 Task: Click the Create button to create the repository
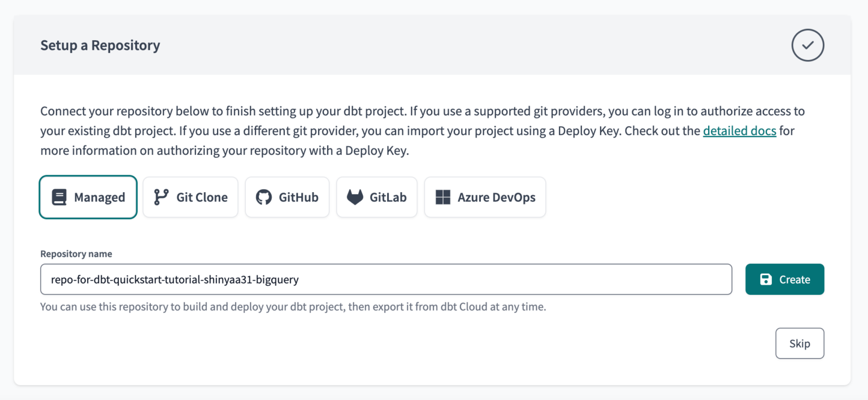click(784, 279)
